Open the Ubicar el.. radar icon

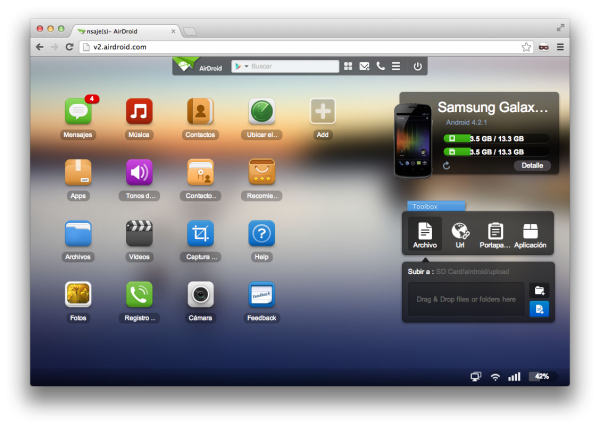click(x=262, y=111)
